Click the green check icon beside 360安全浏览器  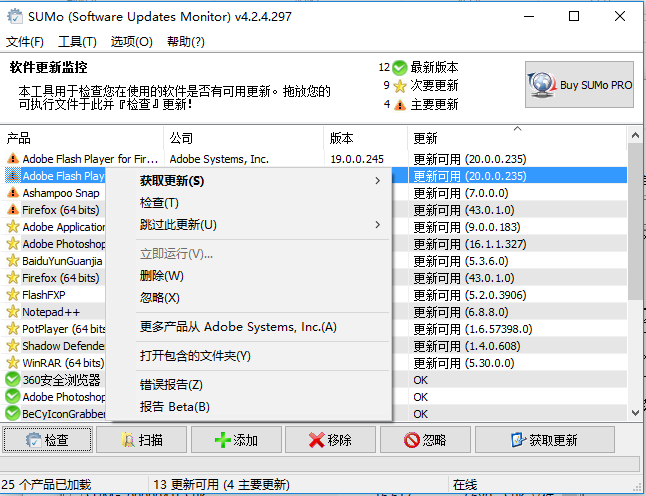(12, 380)
